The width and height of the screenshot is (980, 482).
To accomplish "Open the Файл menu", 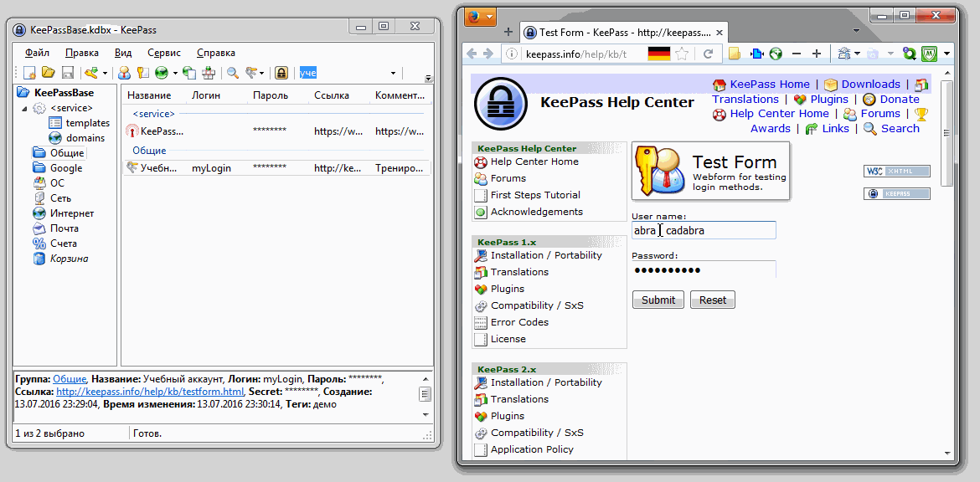I will 38,53.
